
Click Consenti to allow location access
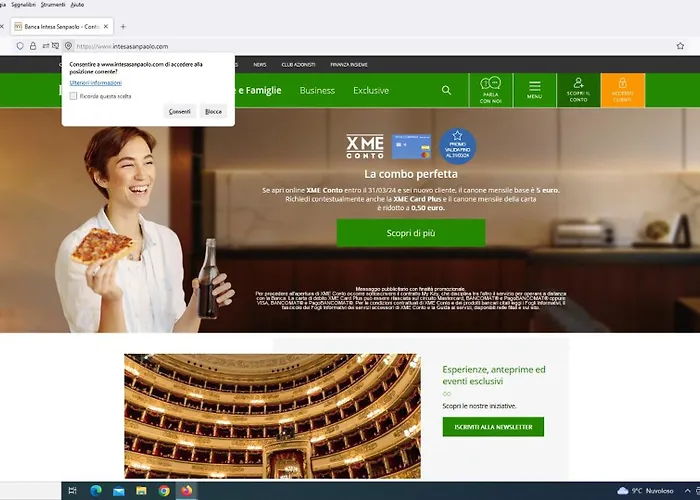[179, 111]
